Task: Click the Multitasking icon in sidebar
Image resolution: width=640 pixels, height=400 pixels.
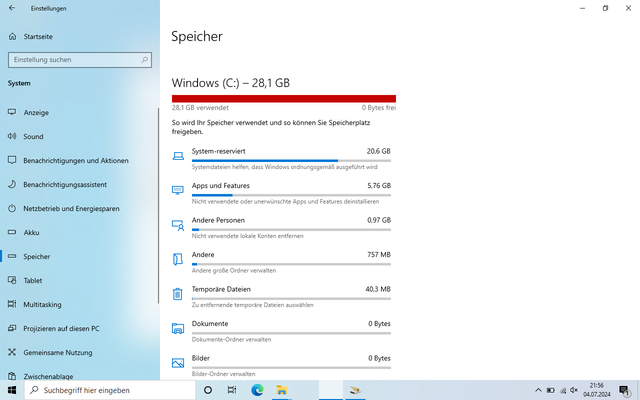Action: click(12, 304)
